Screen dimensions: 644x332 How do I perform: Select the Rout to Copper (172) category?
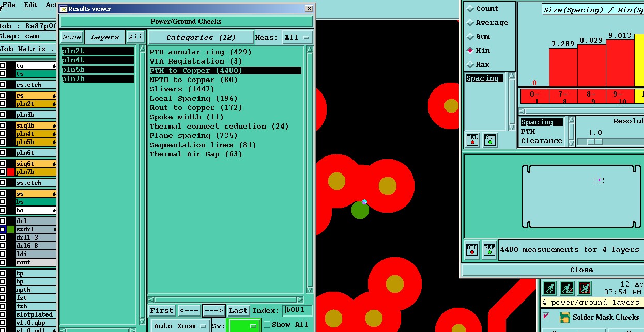coord(196,108)
